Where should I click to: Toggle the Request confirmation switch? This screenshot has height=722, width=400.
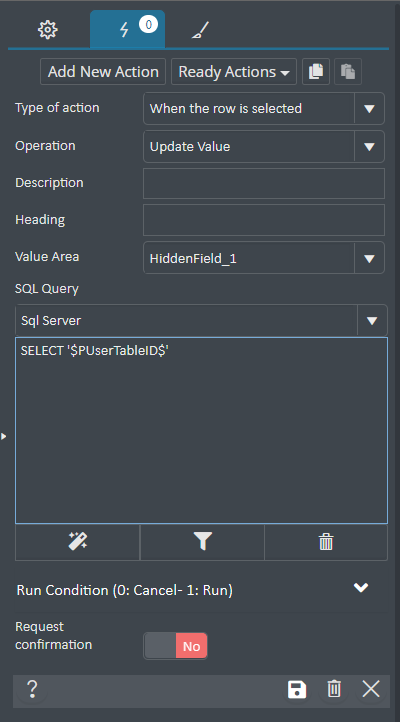pos(175,646)
